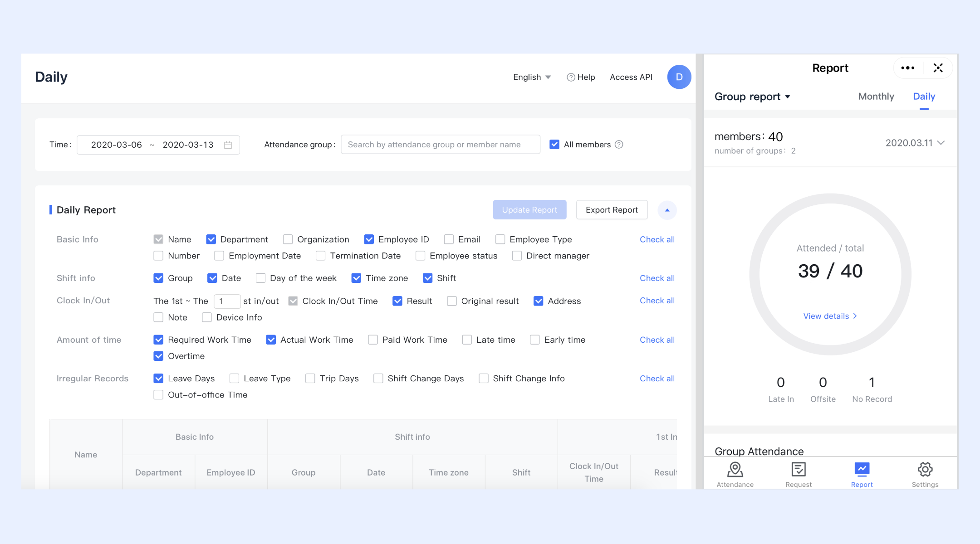Collapse the Daily Report options panel
This screenshot has height=544, width=980.
(667, 210)
